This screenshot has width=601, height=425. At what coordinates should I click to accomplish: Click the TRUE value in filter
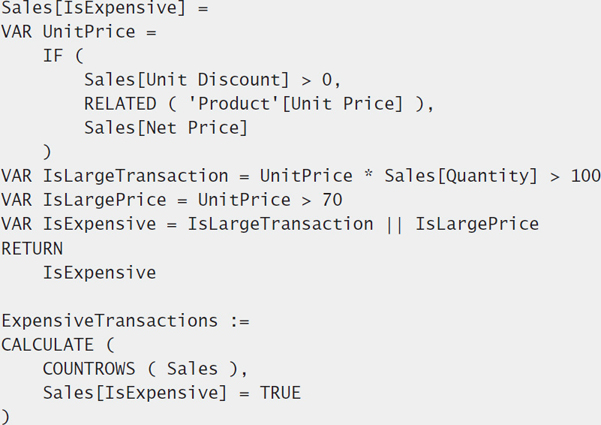[281, 393]
